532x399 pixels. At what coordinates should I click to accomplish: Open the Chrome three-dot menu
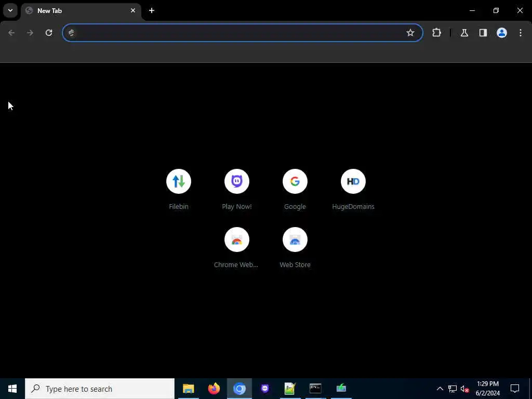tap(521, 33)
